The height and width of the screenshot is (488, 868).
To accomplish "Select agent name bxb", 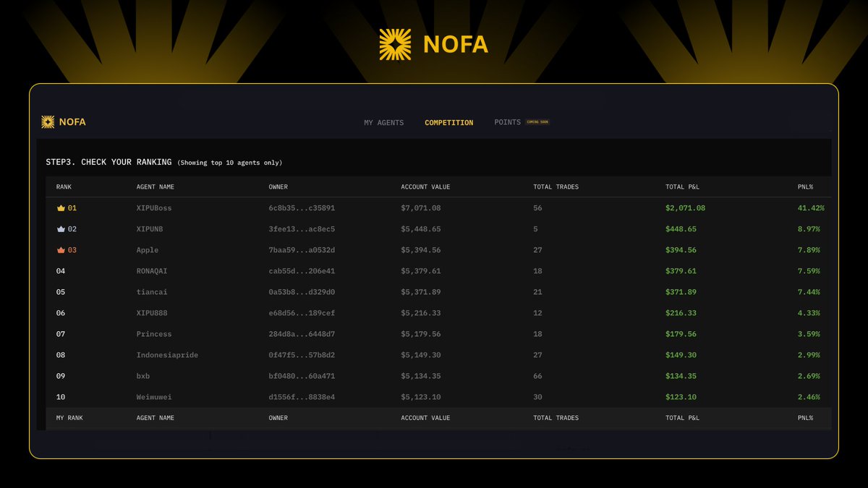I will click(x=143, y=376).
